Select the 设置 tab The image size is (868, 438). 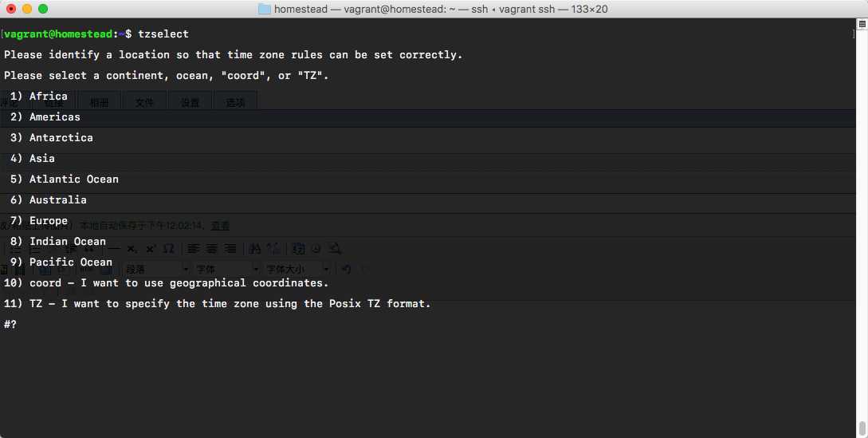190,102
